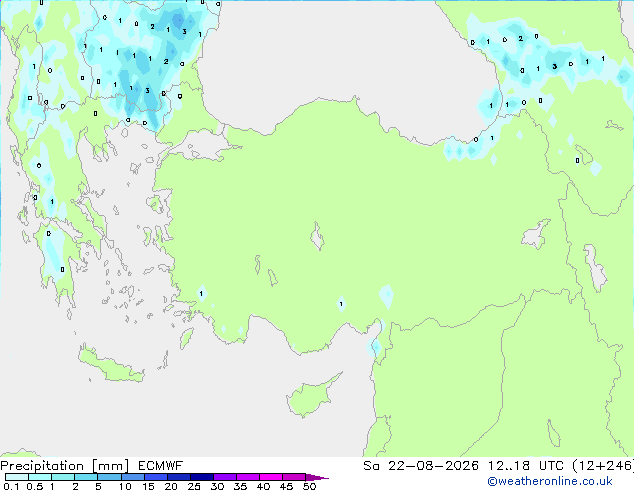Select the 10 mm legend color swatch
Image resolution: width=634 pixels, height=490 pixels.
point(132,477)
